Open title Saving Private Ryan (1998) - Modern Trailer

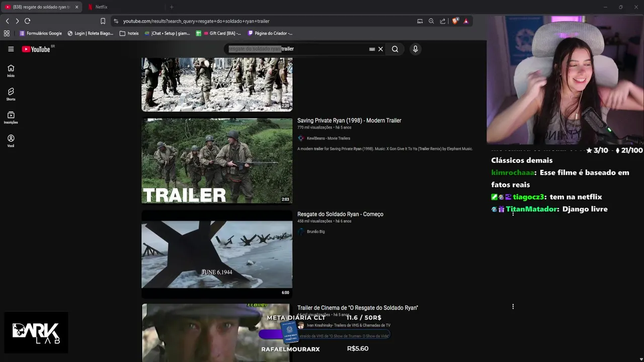tap(349, 121)
